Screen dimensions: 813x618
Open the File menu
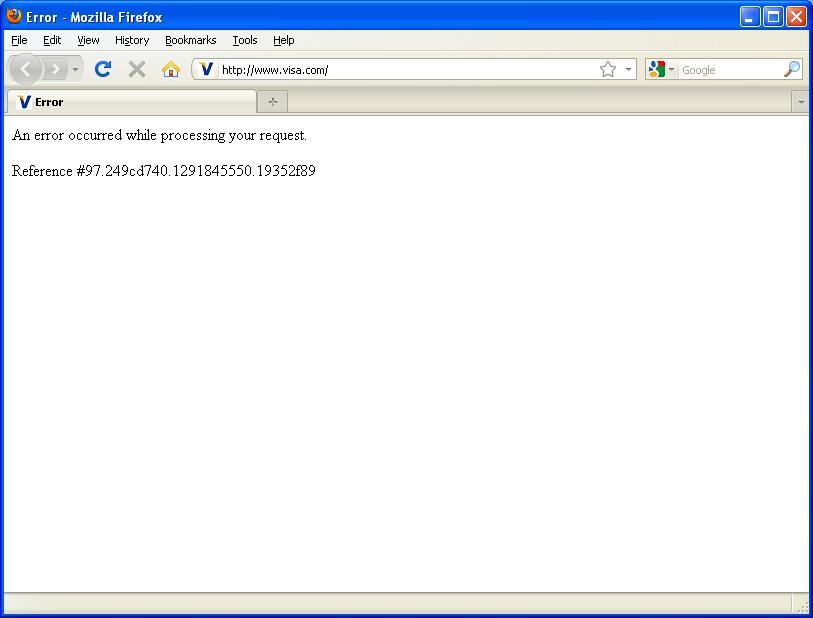19,40
